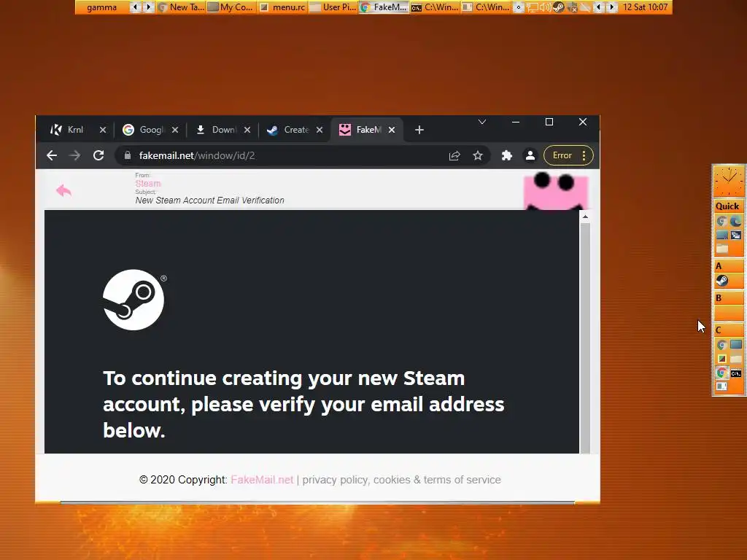Launch Steam from section A

(x=721, y=281)
